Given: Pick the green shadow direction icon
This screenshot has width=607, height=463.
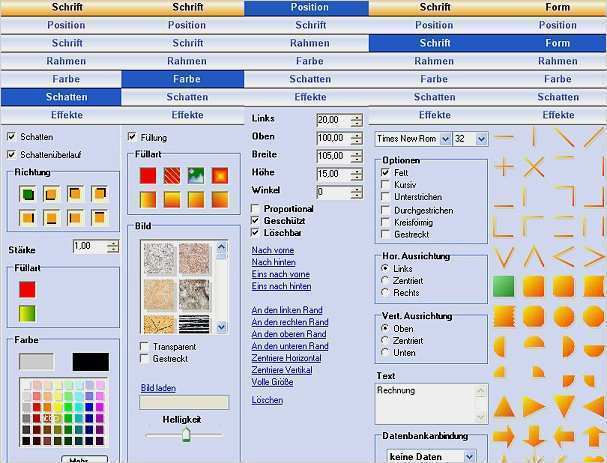Looking at the screenshot, I should tap(27, 193).
